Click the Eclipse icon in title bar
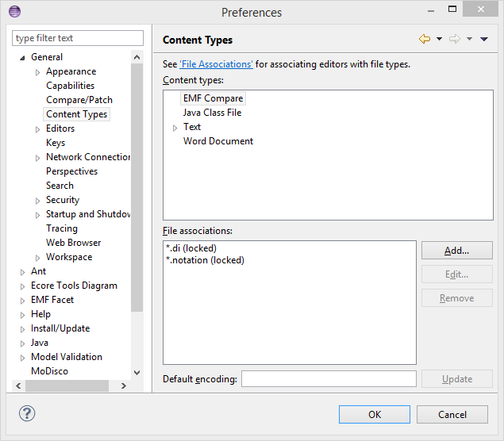 click(14, 12)
